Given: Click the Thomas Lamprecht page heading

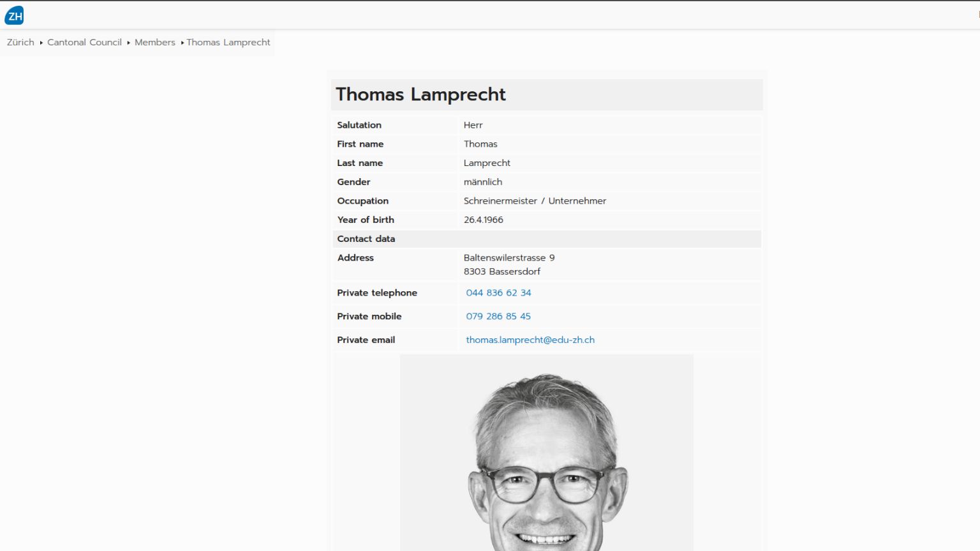Looking at the screenshot, I should tap(420, 94).
